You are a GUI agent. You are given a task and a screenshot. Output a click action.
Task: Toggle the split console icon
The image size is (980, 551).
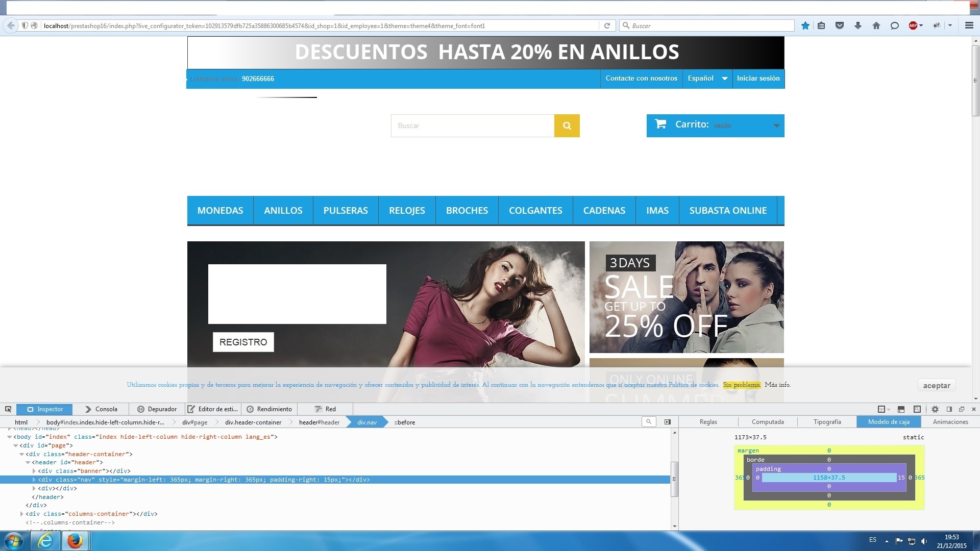(x=901, y=409)
